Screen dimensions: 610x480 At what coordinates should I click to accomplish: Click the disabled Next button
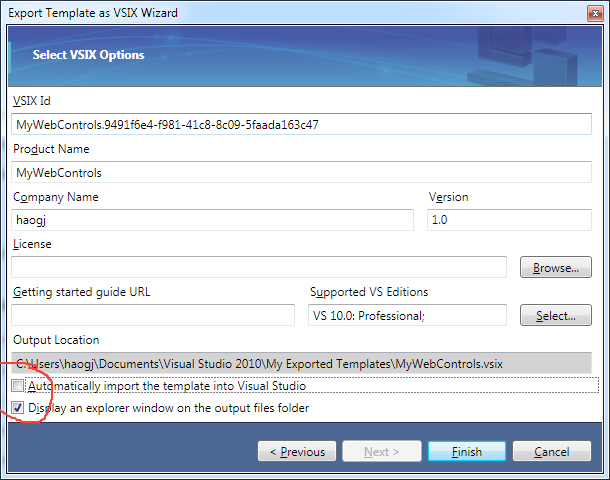pyautogui.click(x=382, y=451)
